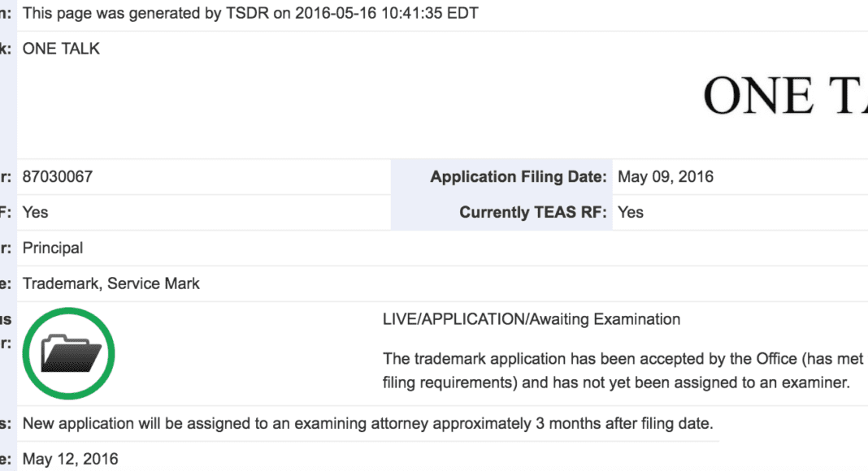Click the May 09, 2016 filing date

point(666,176)
